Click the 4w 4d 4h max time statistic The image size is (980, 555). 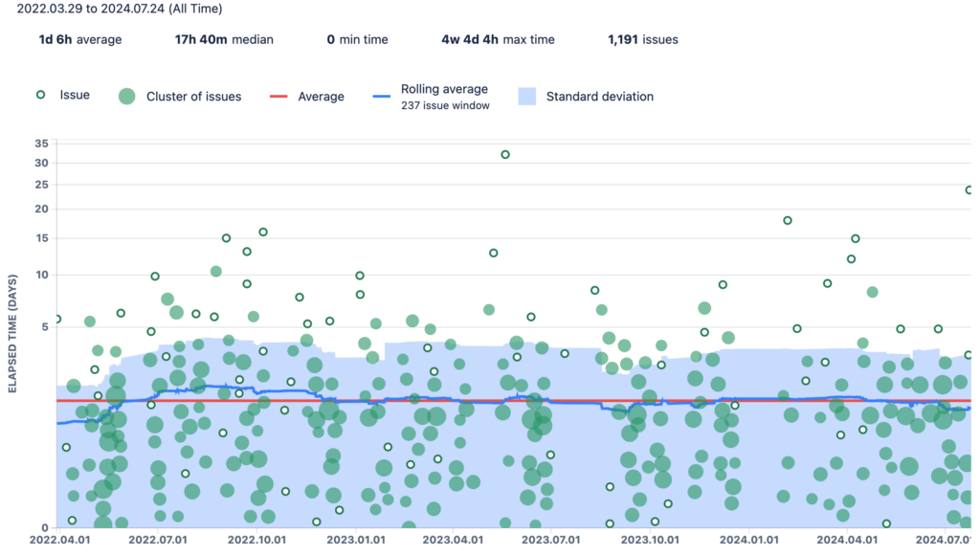point(497,39)
